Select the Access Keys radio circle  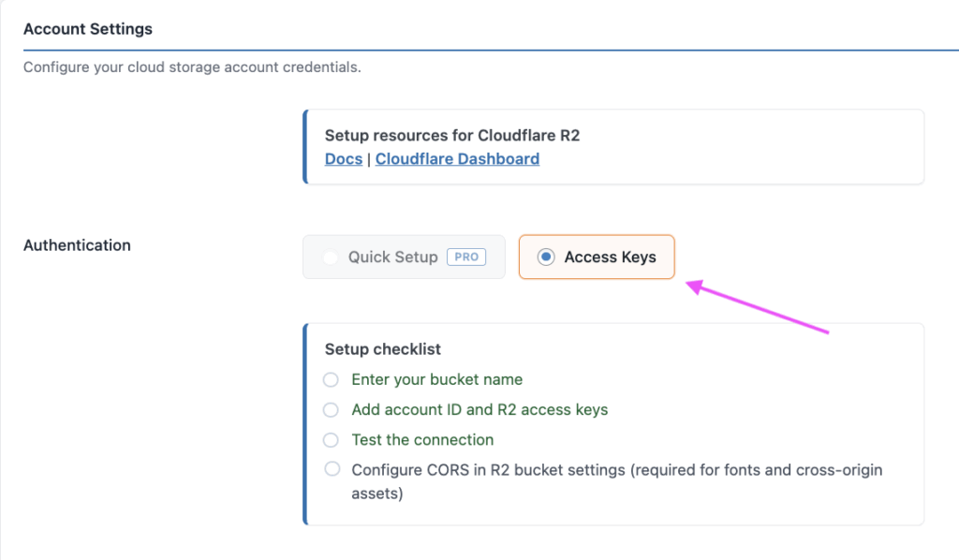(x=546, y=257)
